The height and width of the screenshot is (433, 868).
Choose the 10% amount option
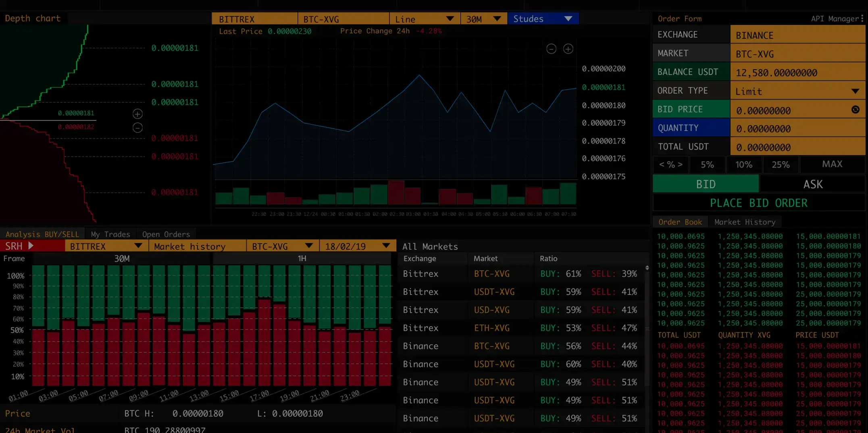coord(744,164)
